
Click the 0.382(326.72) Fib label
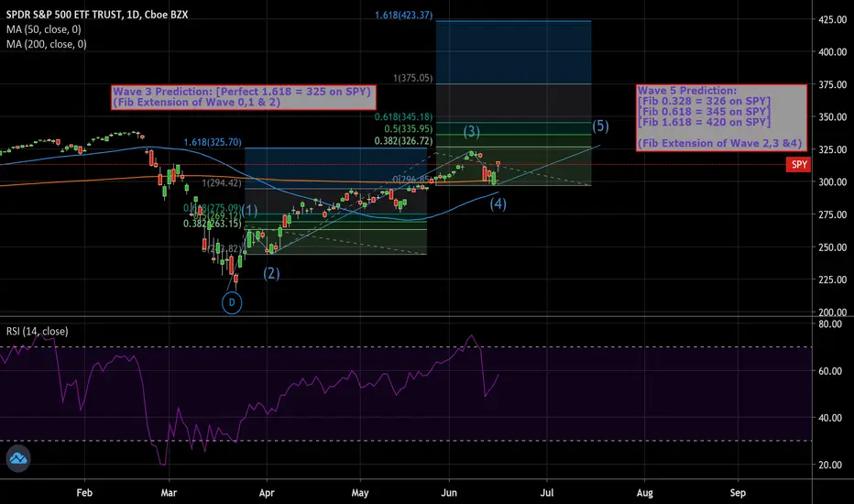(403, 140)
